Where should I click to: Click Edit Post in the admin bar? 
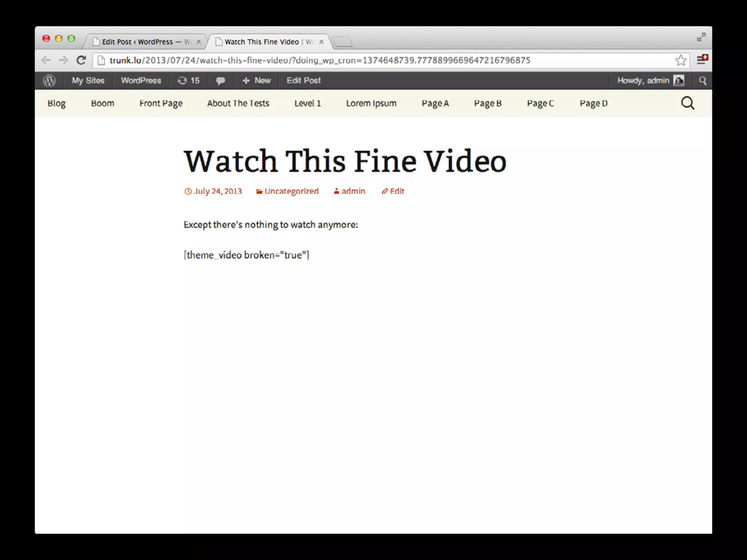point(303,81)
